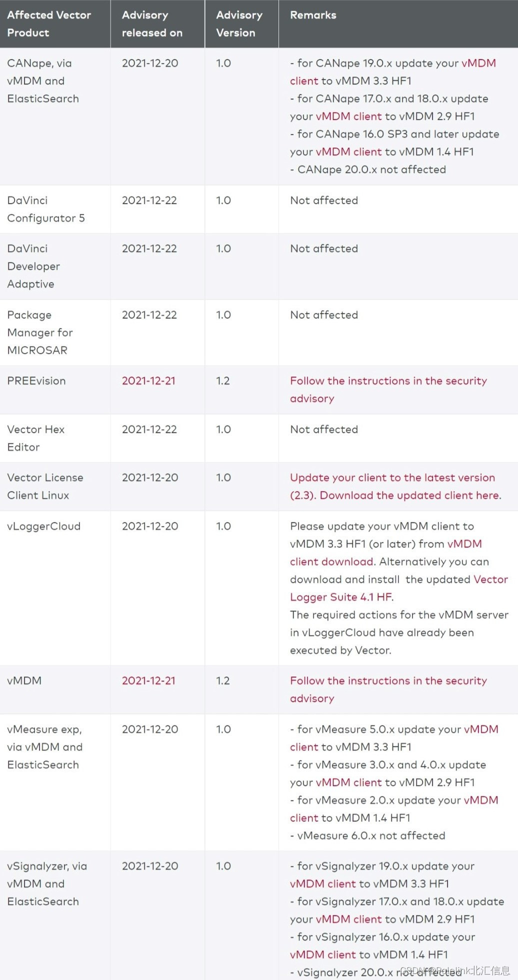Open vMDM client link for vSignalyzer 17.0.x
This screenshot has width=518, height=980.
point(348,919)
